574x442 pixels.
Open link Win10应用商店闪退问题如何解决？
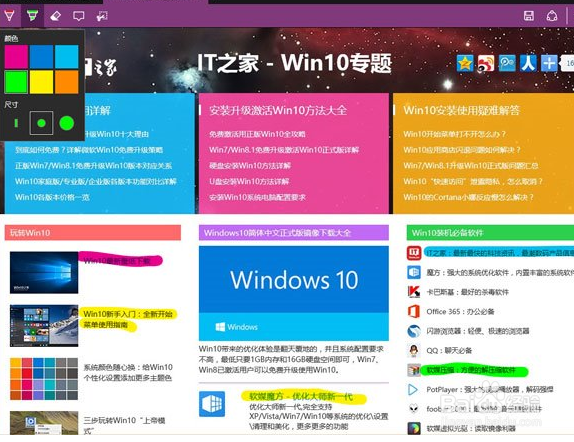[462, 150]
